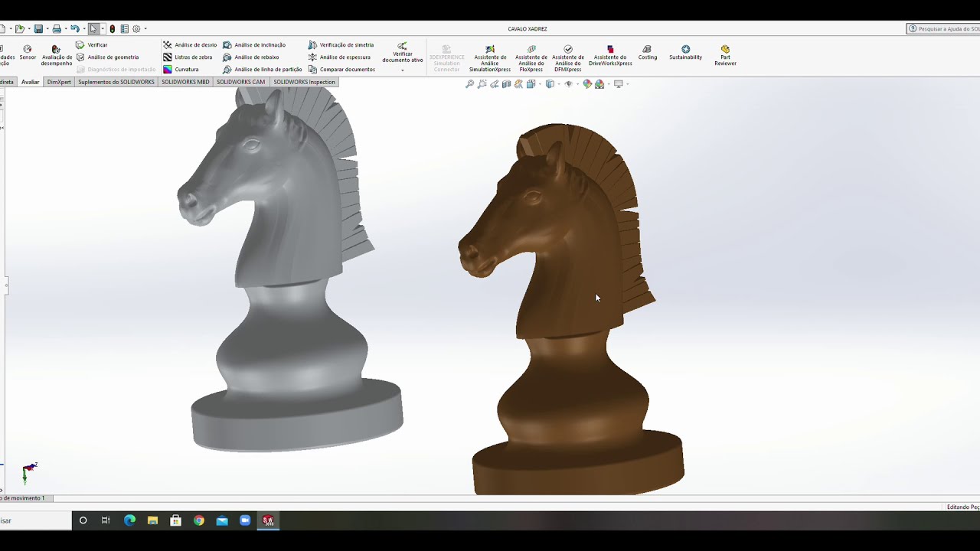Open the Sensor tool
Screen dimensions: 980x551
pyautogui.click(x=28, y=52)
